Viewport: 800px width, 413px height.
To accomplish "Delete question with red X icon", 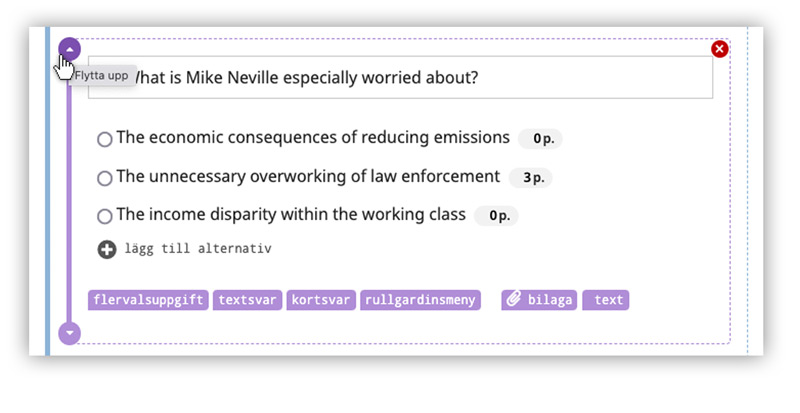I will [720, 49].
